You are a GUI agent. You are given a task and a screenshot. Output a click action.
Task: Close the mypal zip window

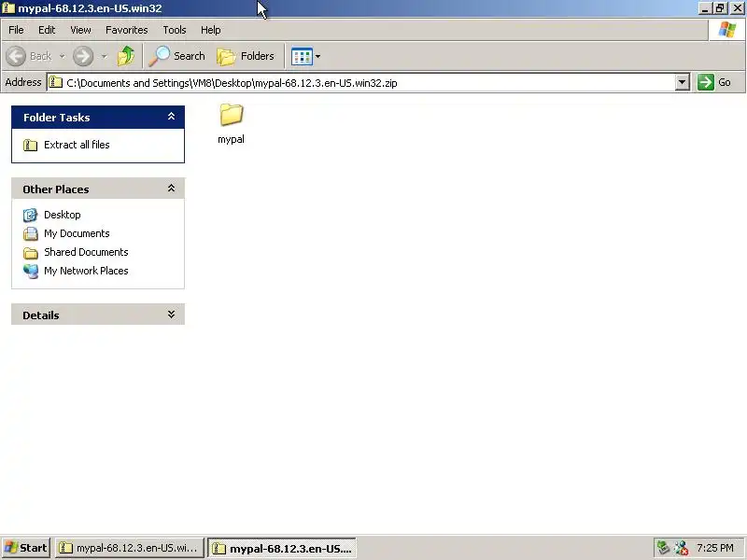pyautogui.click(x=737, y=8)
